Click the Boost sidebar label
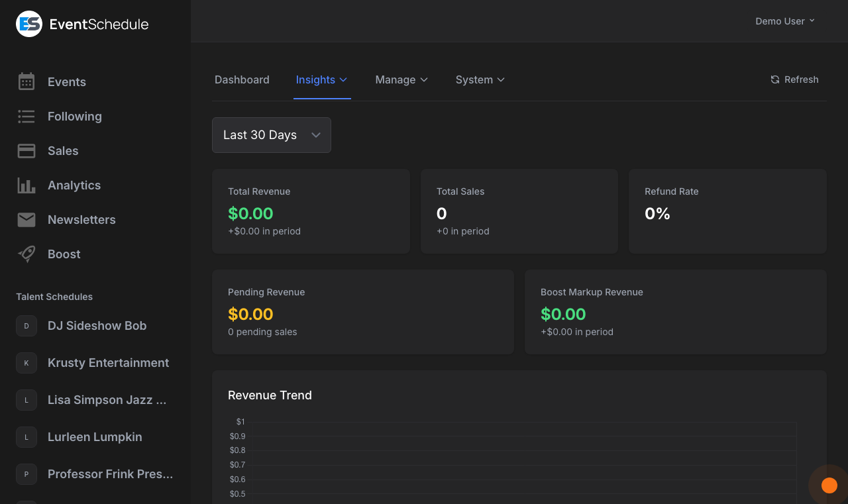 (x=64, y=254)
